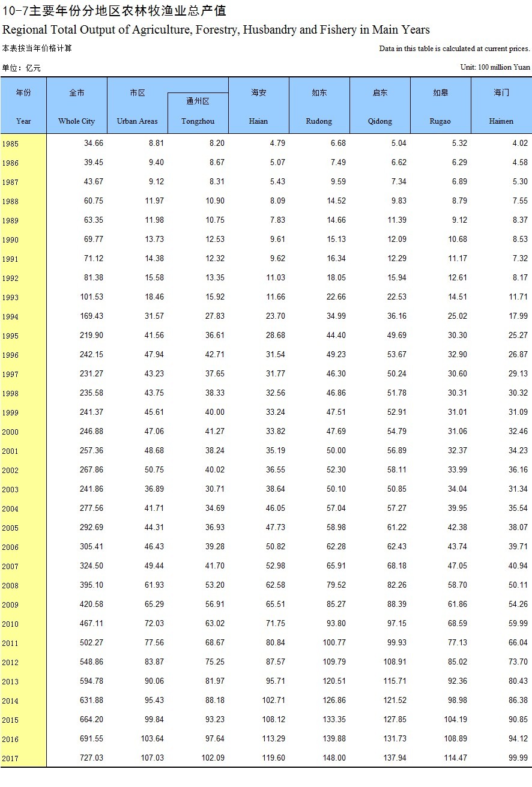Click the 2017 year row label

10,759
